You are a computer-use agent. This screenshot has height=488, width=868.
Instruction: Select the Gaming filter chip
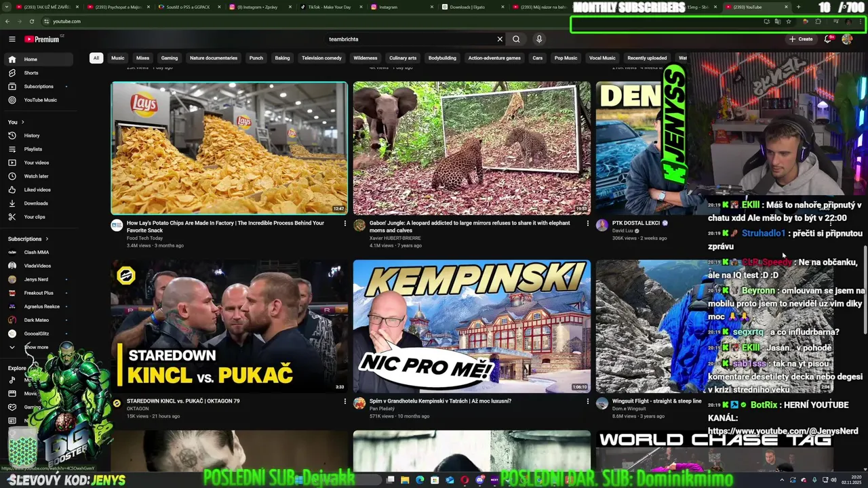click(x=170, y=58)
